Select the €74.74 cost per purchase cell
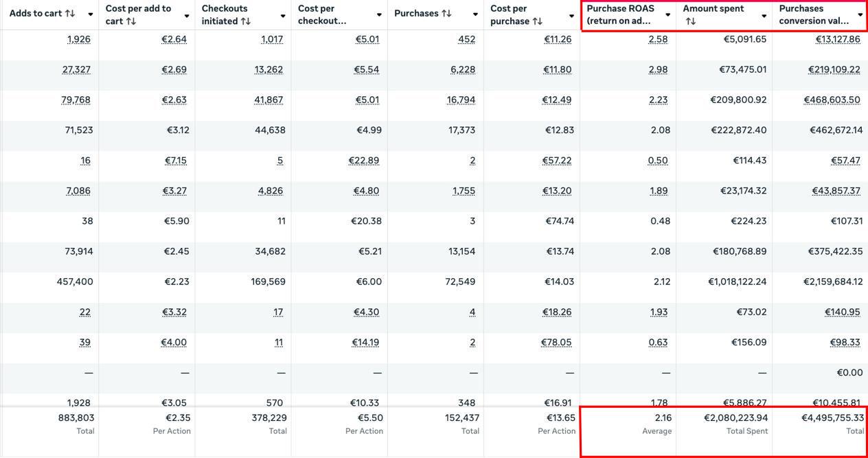The height and width of the screenshot is (458, 868). [560, 221]
